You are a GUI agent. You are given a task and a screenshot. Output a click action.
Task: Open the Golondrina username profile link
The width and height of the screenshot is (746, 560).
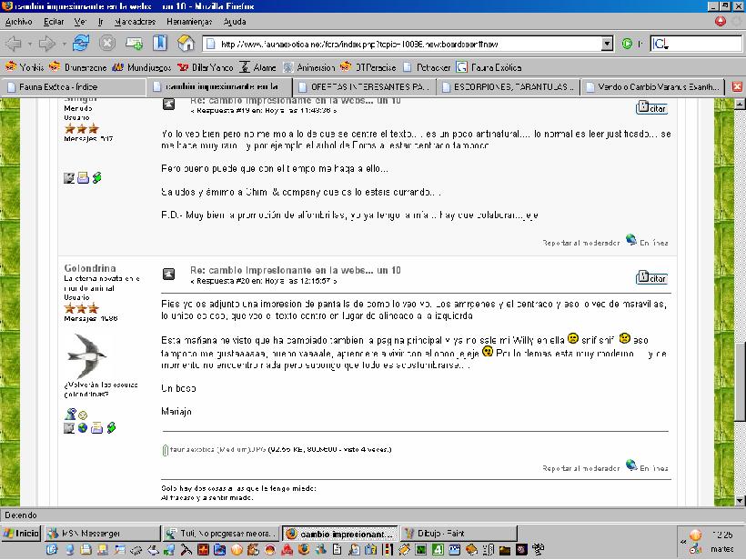coord(89,268)
